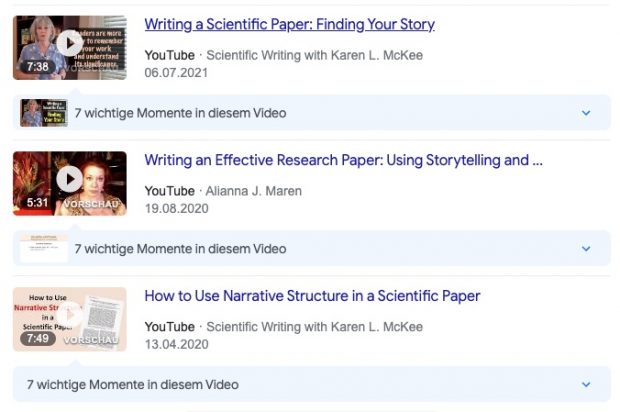Screen dimensions: 620x412
Task: Expand key moments chevron for 'Finding Your Story' video
Action: click(587, 113)
